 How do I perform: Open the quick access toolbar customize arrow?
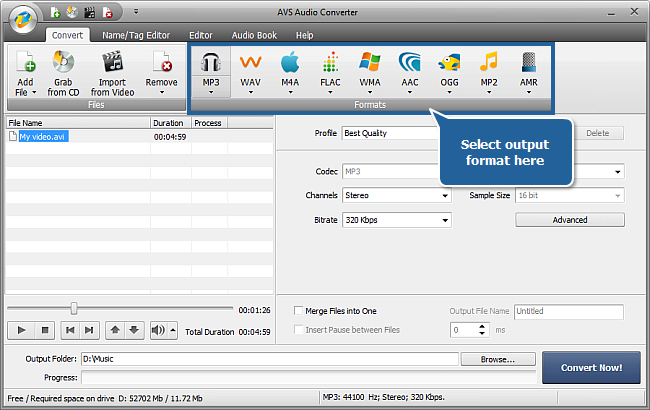point(136,12)
